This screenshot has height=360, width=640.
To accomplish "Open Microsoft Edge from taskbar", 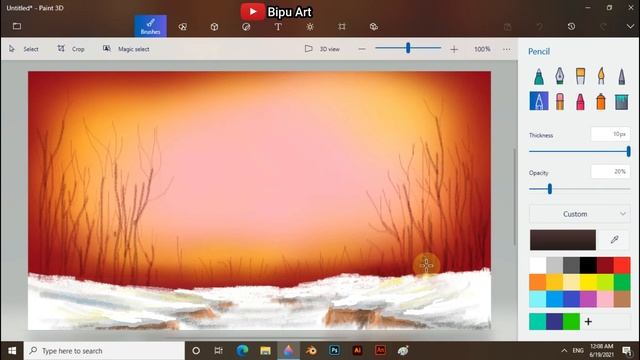I will (x=242, y=351).
